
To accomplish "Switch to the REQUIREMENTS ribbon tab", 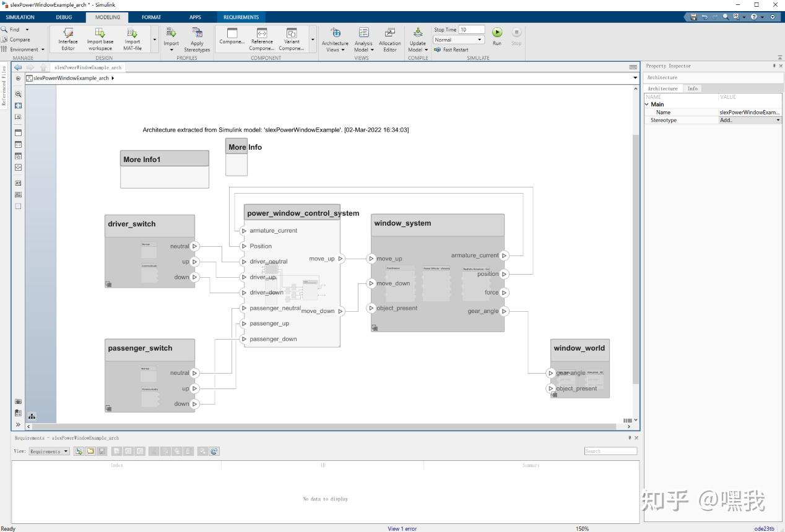I will [x=241, y=17].
